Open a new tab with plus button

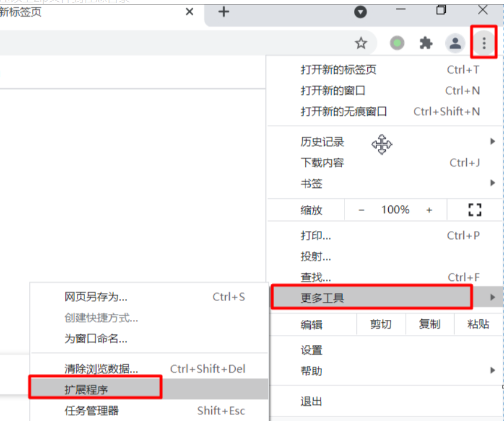[x=223, y=12]
